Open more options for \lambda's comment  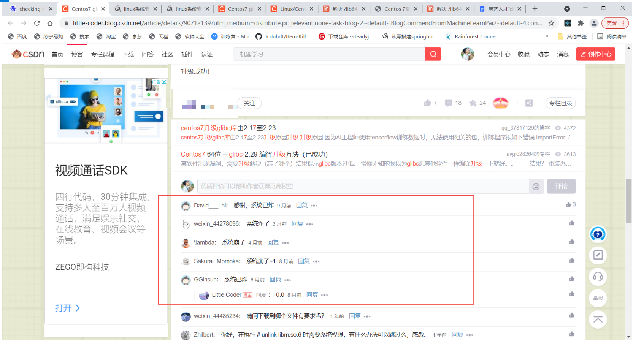[x=285, y=243]
